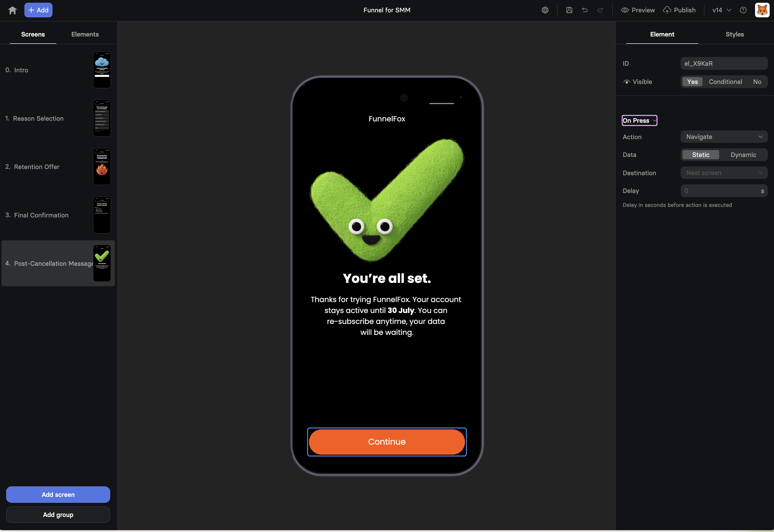Open the Action Navigate dropdown
This screenshot has height=532, width=774.
724,137
